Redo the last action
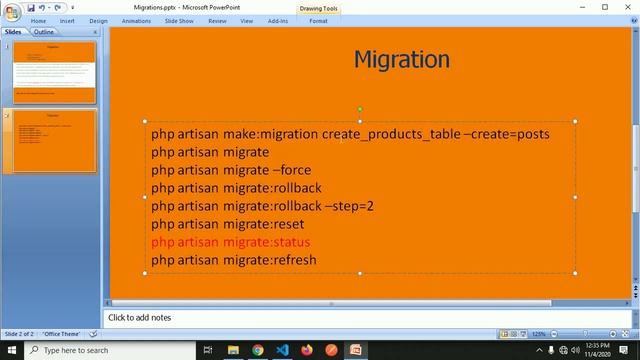The height and width of the screenshot is (360, 640). [x=58, y=8]
